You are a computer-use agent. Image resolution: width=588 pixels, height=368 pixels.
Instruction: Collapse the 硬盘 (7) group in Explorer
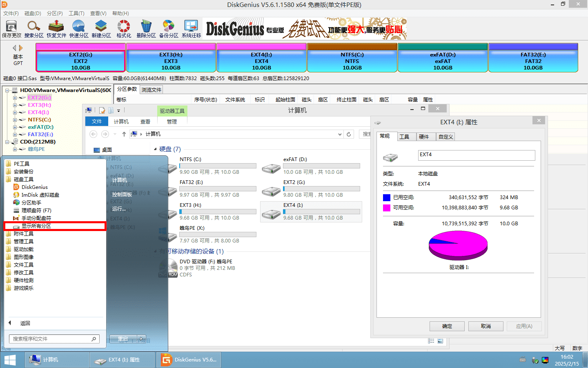pyautogui.click(x=155, y=149)
